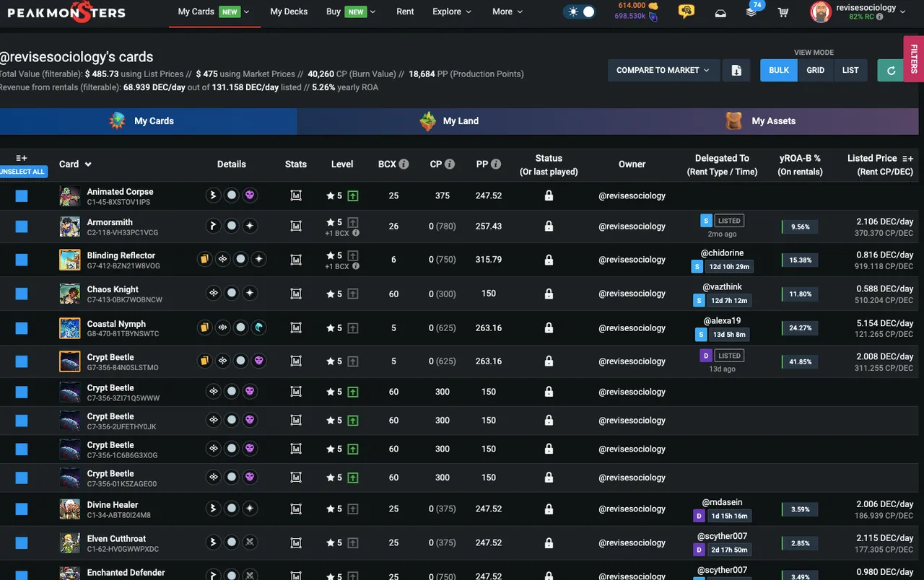Switch to My Land tab
Image resolution: width=924 pixels, height=580 pixels.
(450, 121)
